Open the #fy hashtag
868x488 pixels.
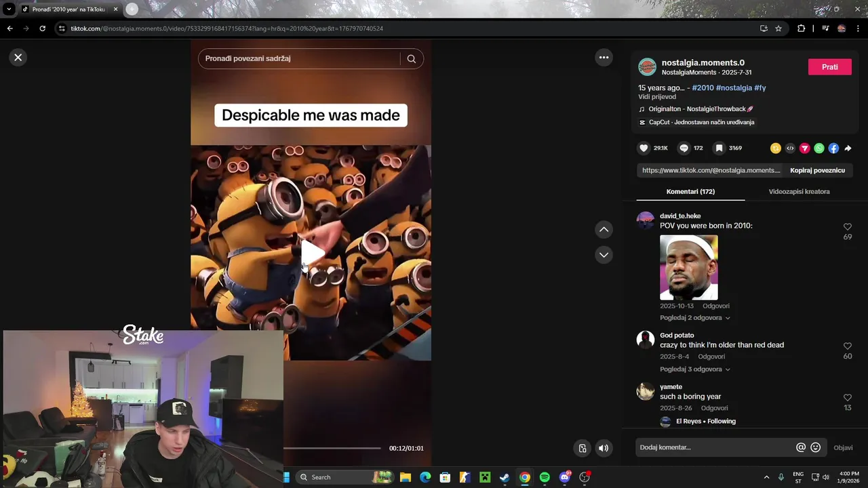click(x=760, y=88)
